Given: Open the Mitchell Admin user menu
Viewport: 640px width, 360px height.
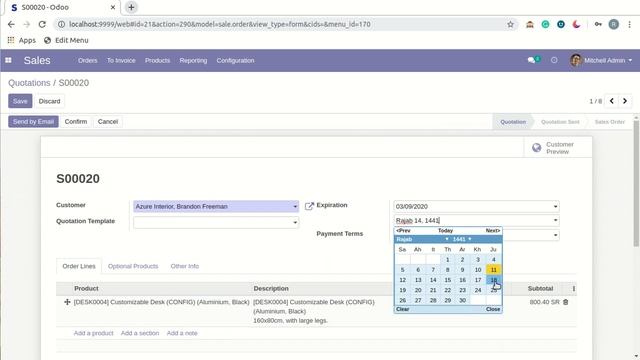Looking at the screenshot, I should click(601, 60).
